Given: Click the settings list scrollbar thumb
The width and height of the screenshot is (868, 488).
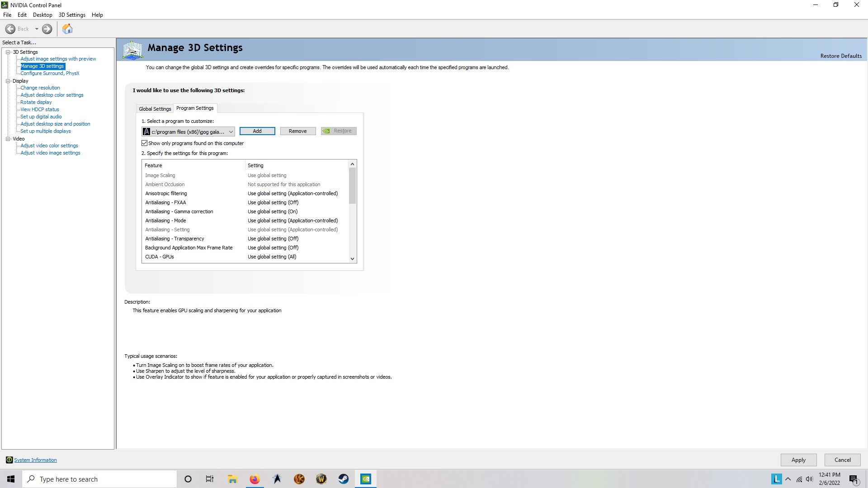Looking at the screenshot, I should 352,186.
